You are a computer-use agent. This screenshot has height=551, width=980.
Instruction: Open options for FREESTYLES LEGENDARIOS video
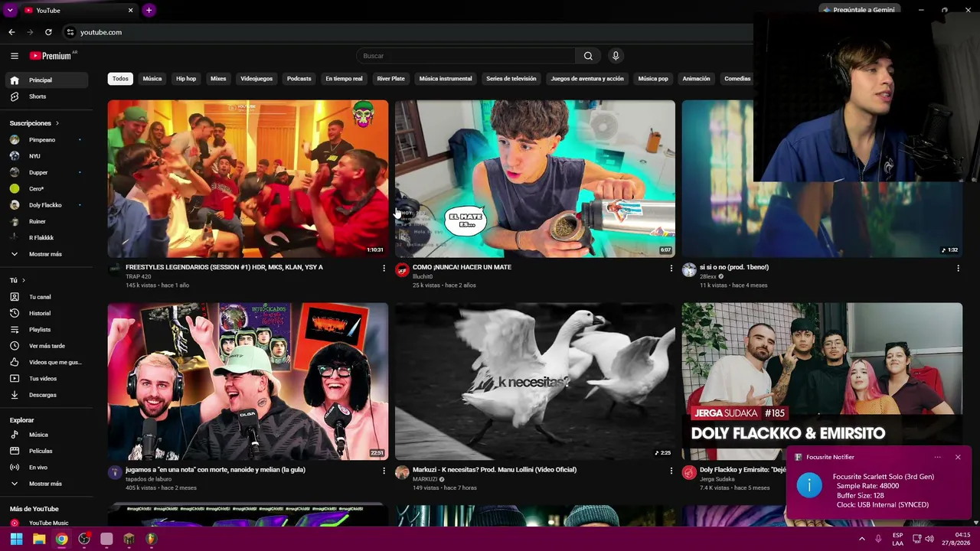[x=384, y=268]
